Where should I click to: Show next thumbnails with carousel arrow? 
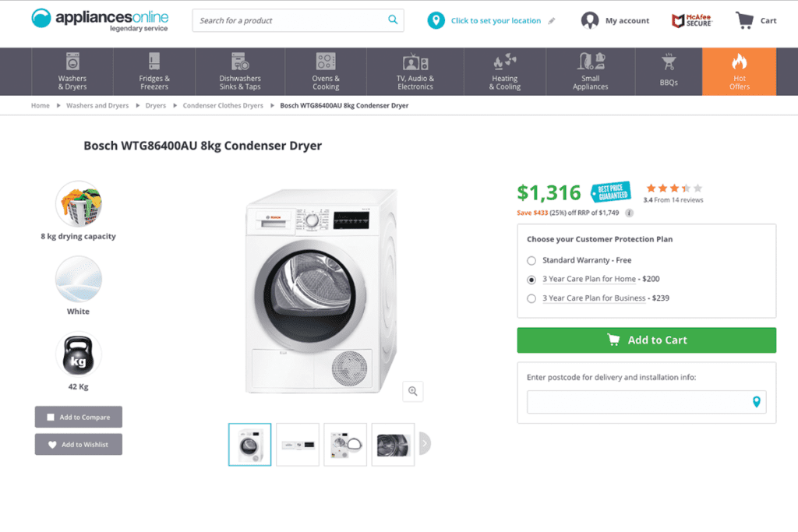(x=425, y=443)
